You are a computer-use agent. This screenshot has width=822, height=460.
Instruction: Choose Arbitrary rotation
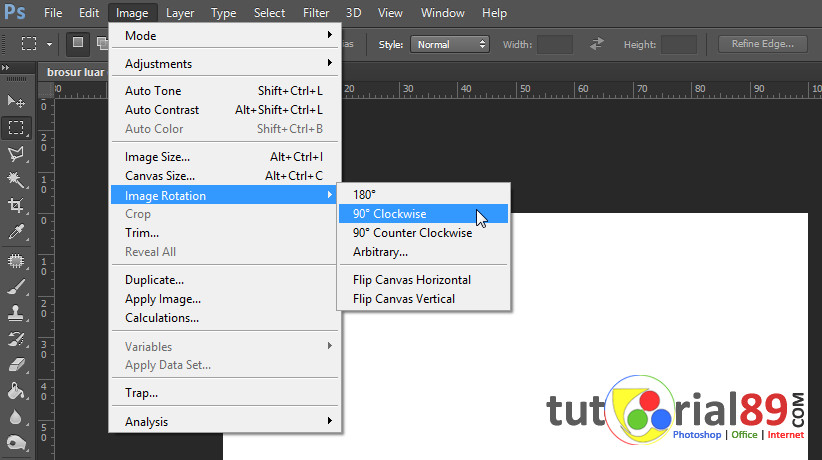tap(424, 252)
